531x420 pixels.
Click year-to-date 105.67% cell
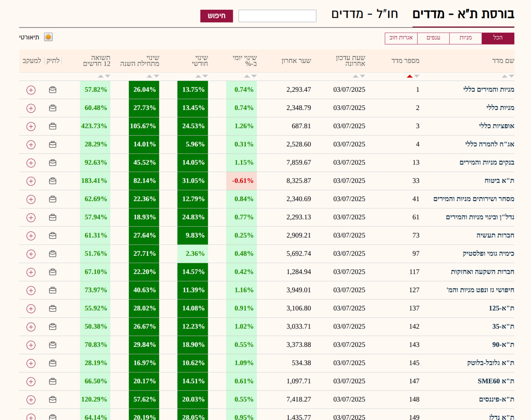pyautogui.click(x=144, y=126)
